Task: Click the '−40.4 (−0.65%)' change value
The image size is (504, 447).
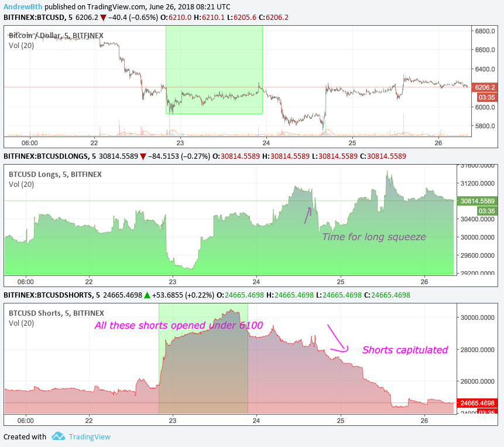Action: click(x=133, y=18)
